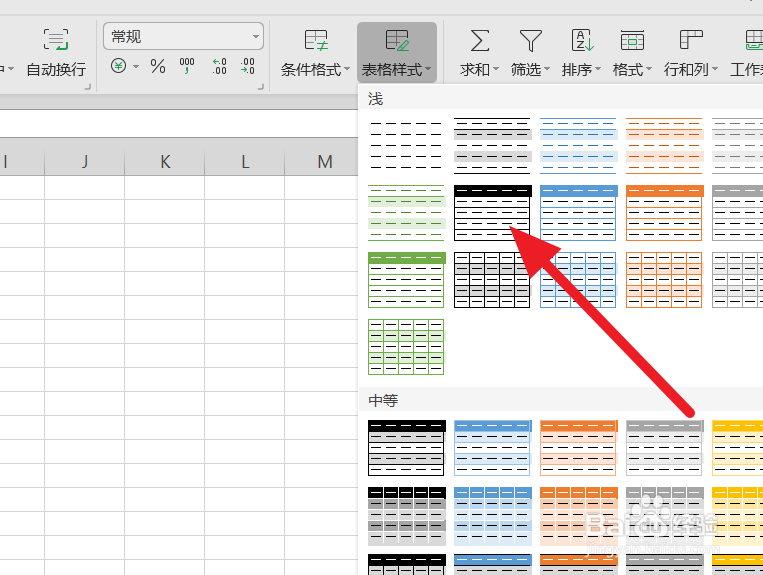Expand the 求和 dropdown arrow

tap(496, 69)
